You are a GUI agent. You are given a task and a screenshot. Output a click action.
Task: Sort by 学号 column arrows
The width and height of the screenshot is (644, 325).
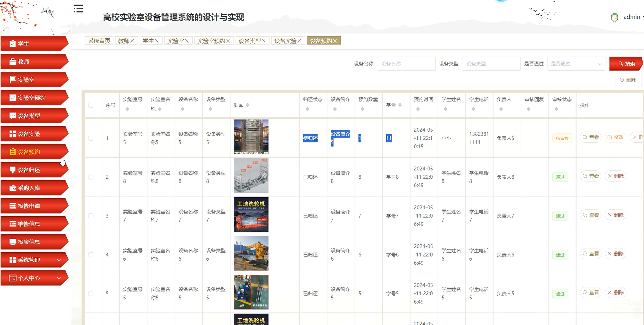400,105
